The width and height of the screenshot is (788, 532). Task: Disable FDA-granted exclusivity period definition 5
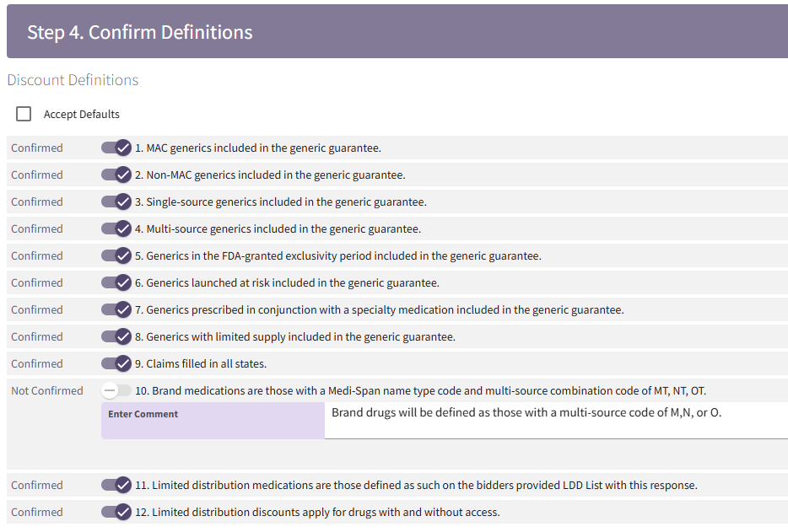(116, 255)
